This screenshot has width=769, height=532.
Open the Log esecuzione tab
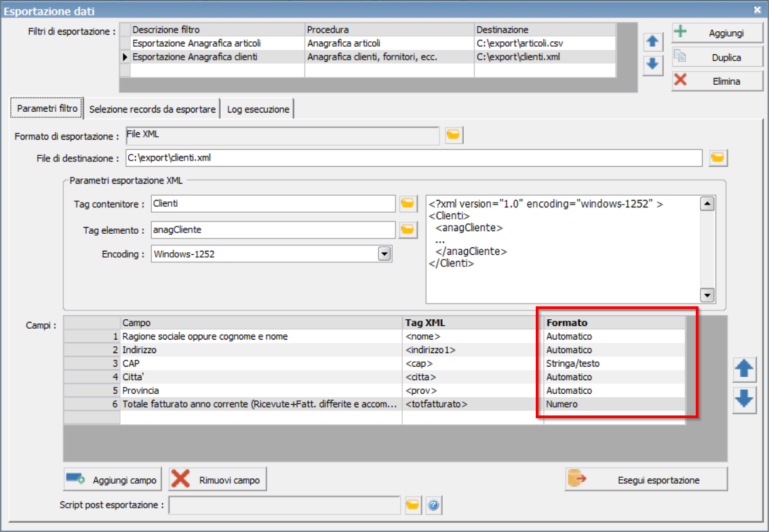[258, 109]
